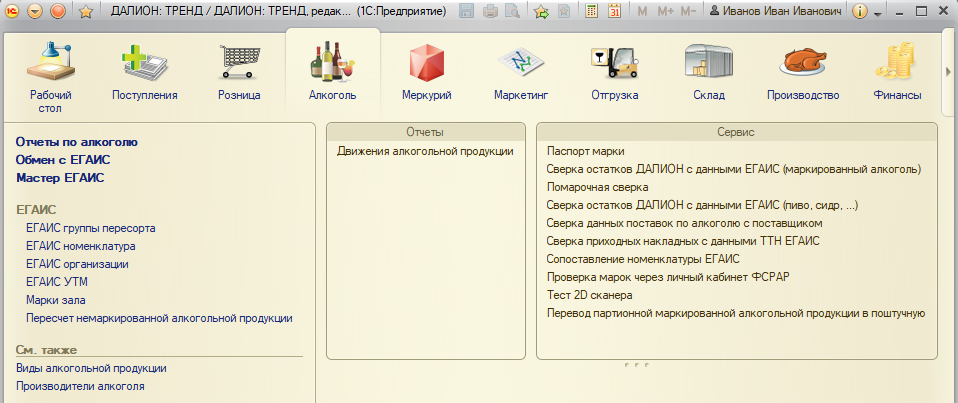Screen dimensions: 958x403
Task: Open the yellow dropdown arrow menu in title bar
Action: point(35,10)
